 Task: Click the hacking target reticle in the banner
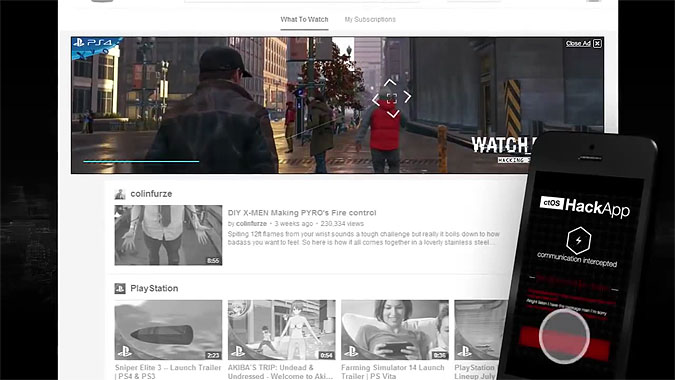391,98
